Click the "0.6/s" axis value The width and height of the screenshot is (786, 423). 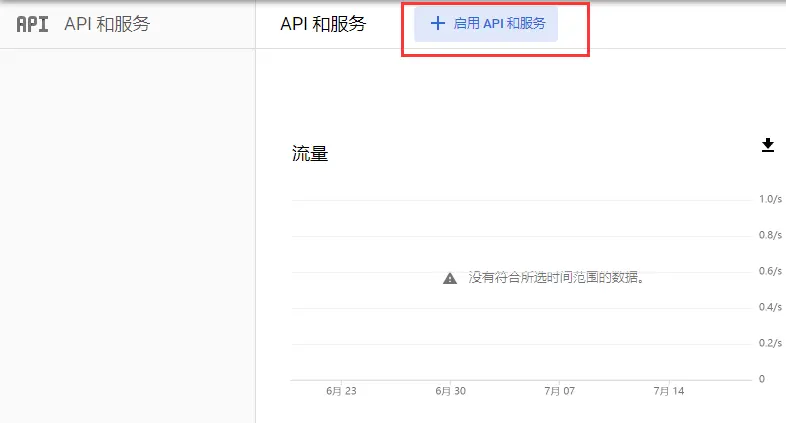click(770, 271)
